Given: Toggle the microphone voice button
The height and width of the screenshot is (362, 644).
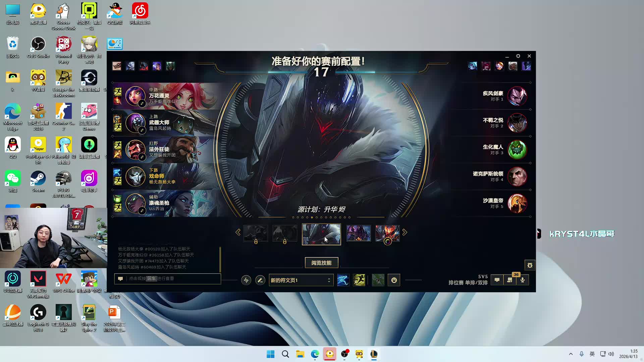Looking at the screenshot, I should tap(523, 280).
